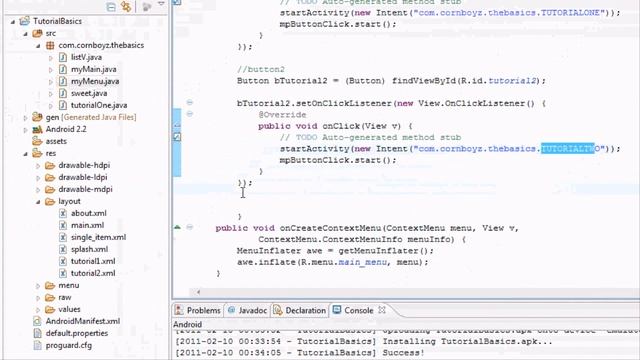Click the Success! console line
The height and width of the screenshot is (360, 640).
tap(300, 353)
